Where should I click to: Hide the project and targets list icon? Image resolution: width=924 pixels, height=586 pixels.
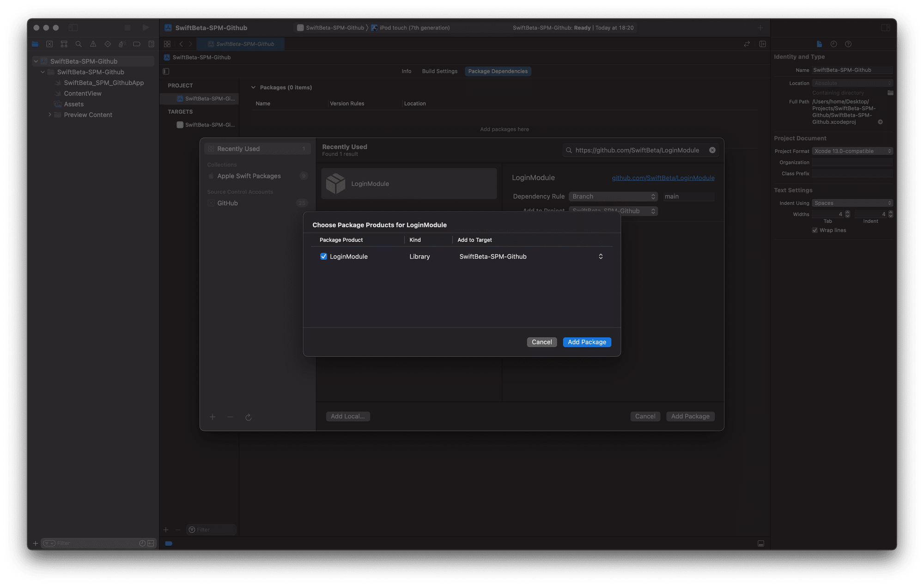click(x=166, y=71)
